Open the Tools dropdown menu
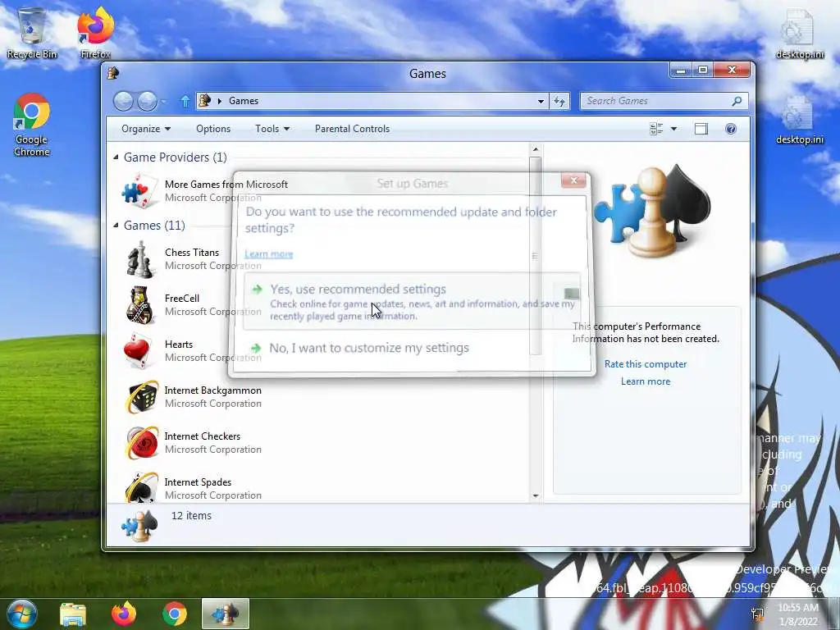This screenshot has height=630, width=840. (272, 129)
